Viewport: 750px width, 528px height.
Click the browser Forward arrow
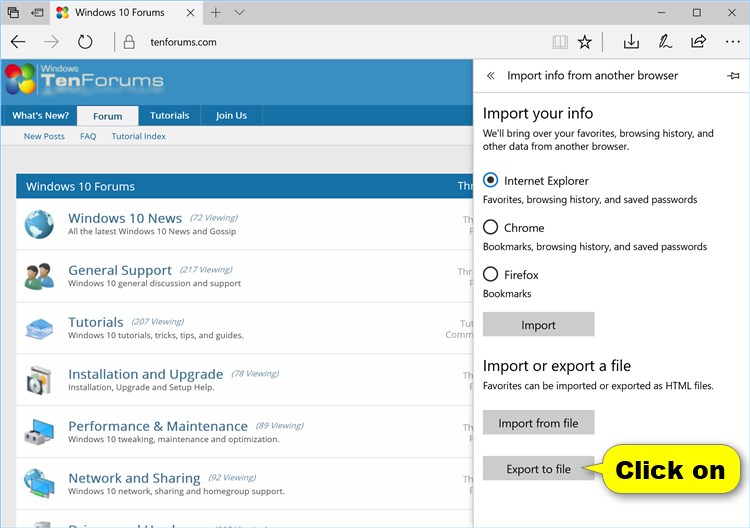[51, 42]
